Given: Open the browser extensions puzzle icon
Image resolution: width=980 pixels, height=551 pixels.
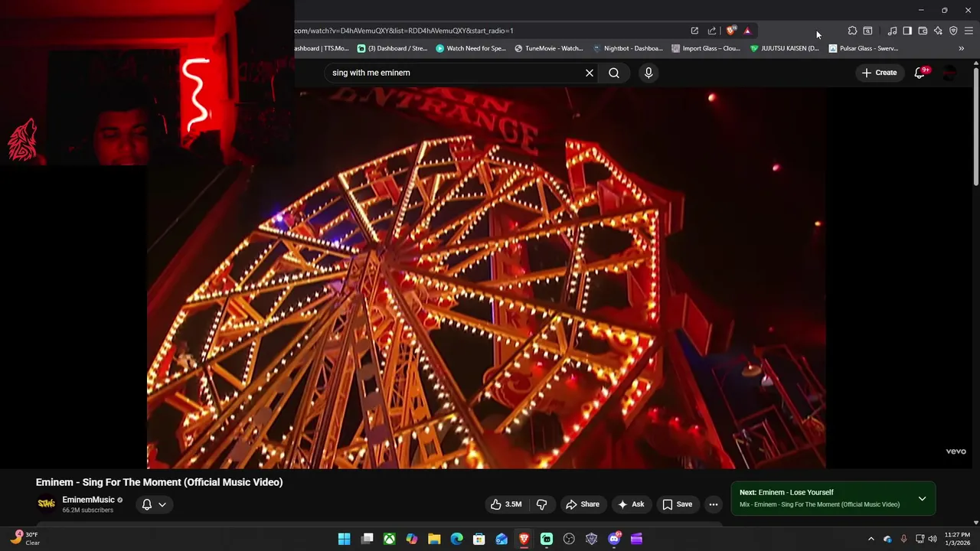Looking at the screenshot, I should 852,31.
